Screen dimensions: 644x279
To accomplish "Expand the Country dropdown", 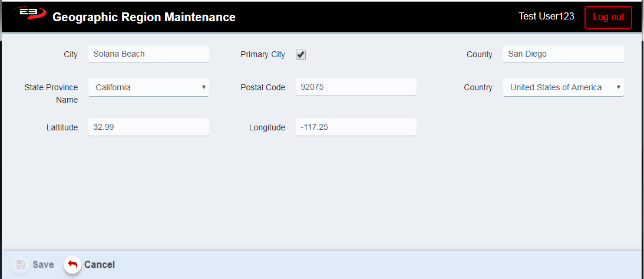I will tap(563, 87).
